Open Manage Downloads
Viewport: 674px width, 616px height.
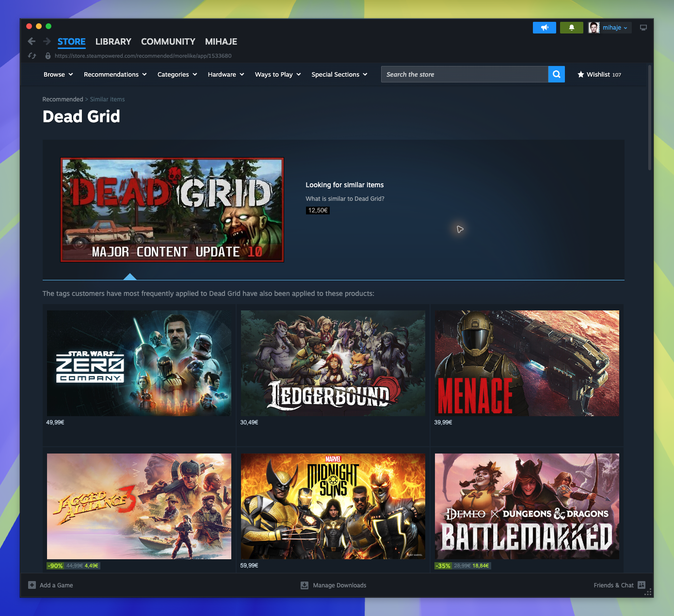pos(334,585)
